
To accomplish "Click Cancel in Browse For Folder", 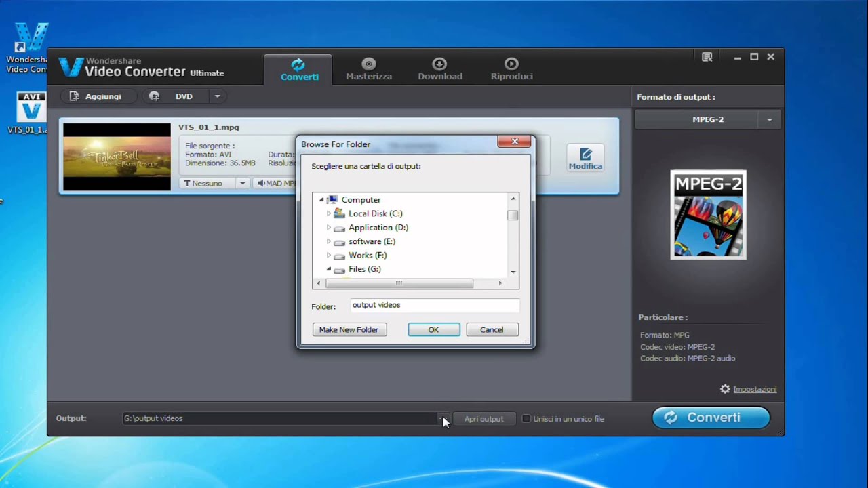I will (x=492, y=329).
